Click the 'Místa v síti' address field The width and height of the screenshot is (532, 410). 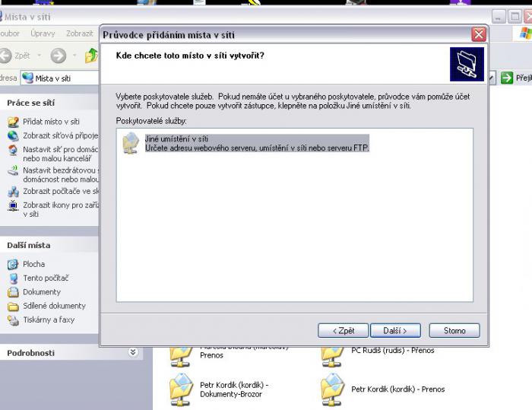[60, 78]
